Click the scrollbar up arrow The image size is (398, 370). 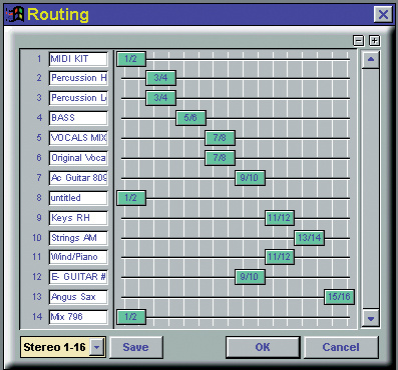[371, 60]
